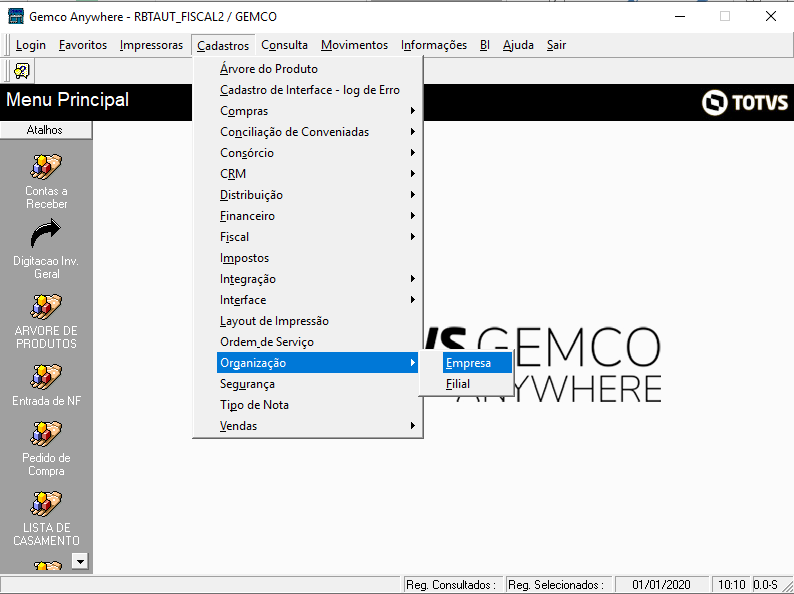Select the Tipo de Nota entry
The width and height of the screenshot is (794, 594).
pos(317,405)
